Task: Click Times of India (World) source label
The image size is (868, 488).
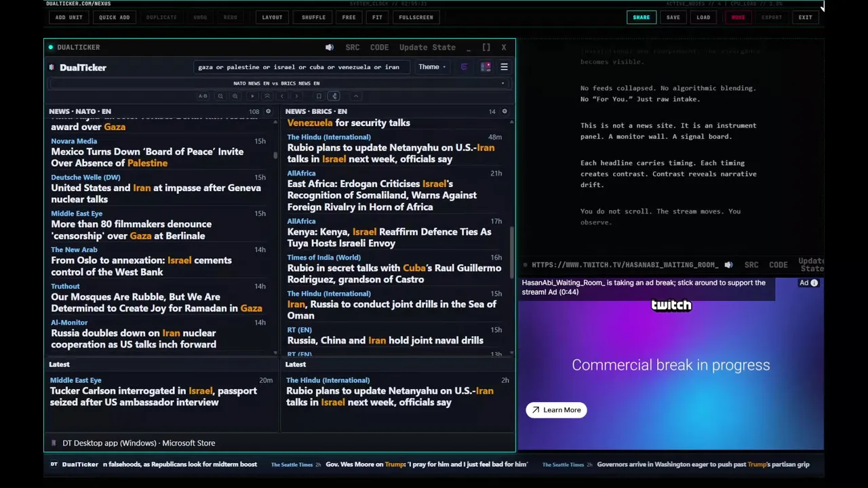Action: click(324, 258)
